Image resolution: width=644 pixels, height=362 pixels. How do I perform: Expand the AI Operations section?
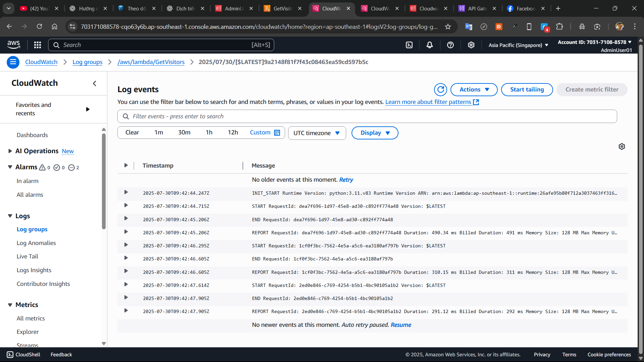[10, 151]
